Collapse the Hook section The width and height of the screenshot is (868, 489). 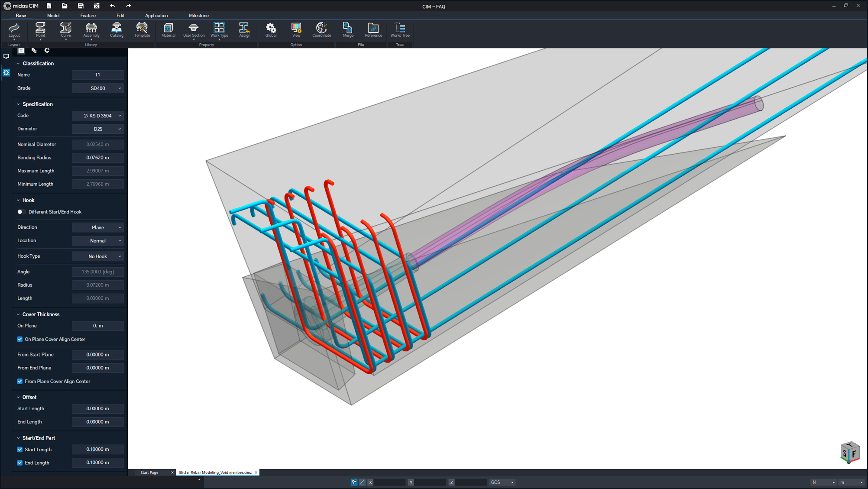(18, 201)
